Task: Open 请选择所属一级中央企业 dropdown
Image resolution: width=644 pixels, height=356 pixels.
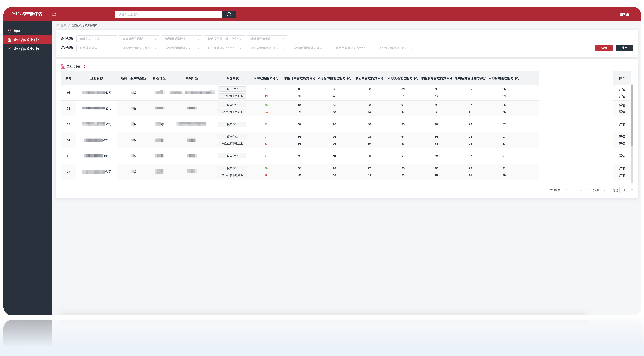Action: (225, 39)
